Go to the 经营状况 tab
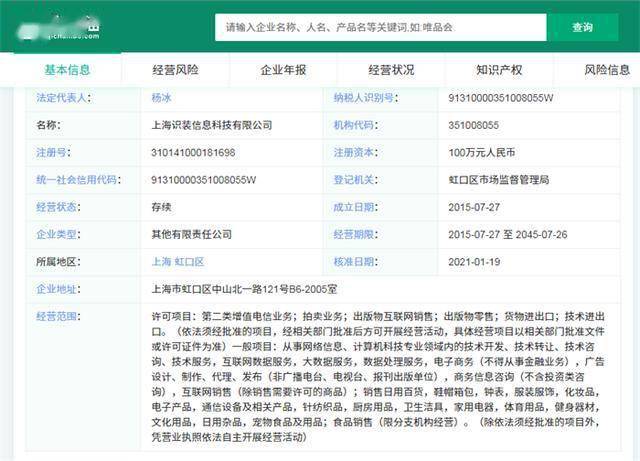 point(391,70)
